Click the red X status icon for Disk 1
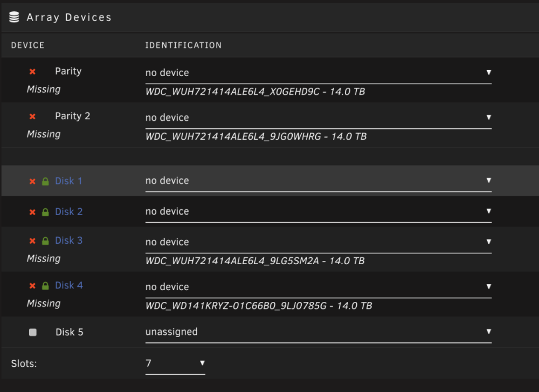This screenshot has height=392, width=539. coord(32,181)
